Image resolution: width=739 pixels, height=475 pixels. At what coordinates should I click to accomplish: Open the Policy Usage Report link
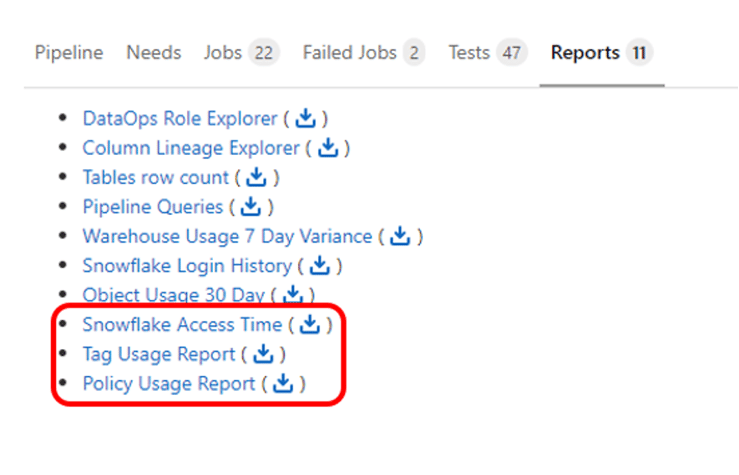click(x=169, y=384)
